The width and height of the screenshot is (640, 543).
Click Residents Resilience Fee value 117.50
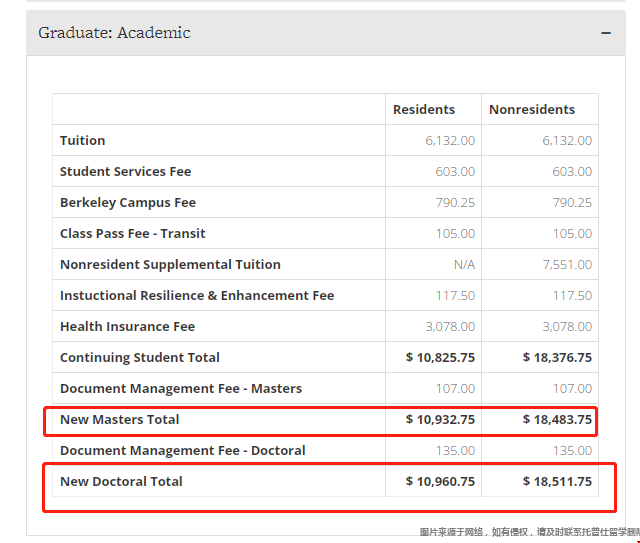(455, 296)
